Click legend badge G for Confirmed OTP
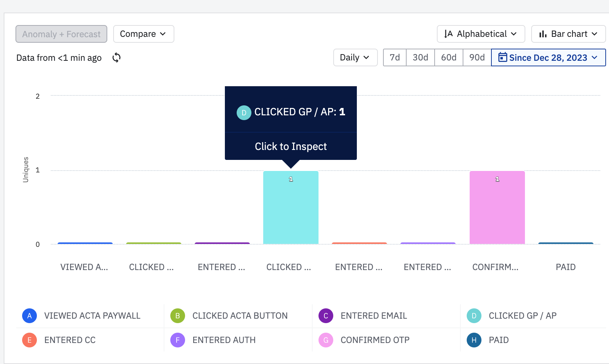609x364 pixels. coord(326,340)
